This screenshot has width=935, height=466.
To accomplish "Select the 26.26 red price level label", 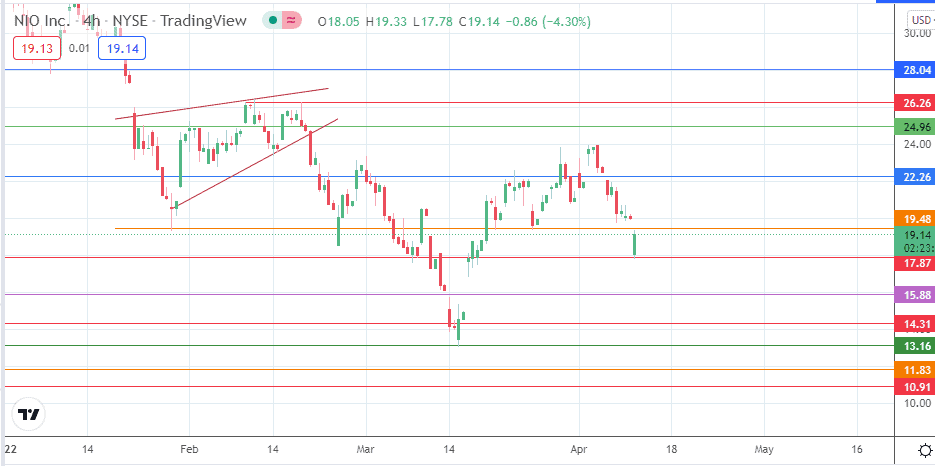I will (916, 103).
